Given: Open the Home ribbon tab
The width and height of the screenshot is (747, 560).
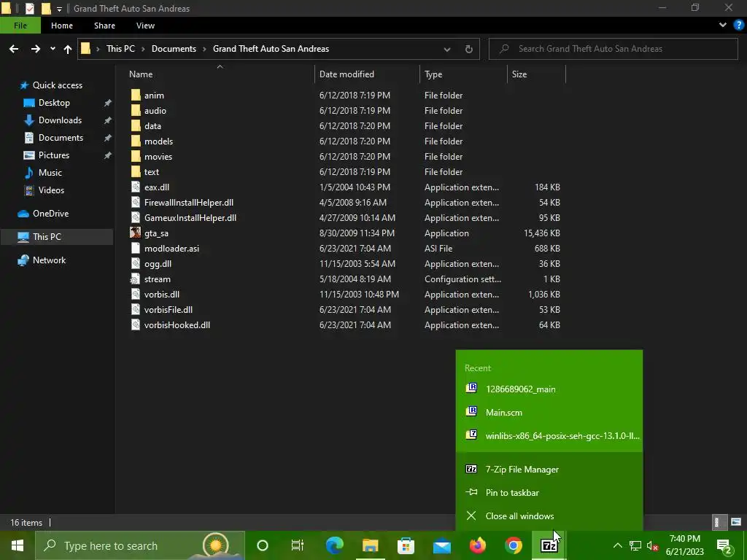Looking at the screenshot, I should (62, 26).
